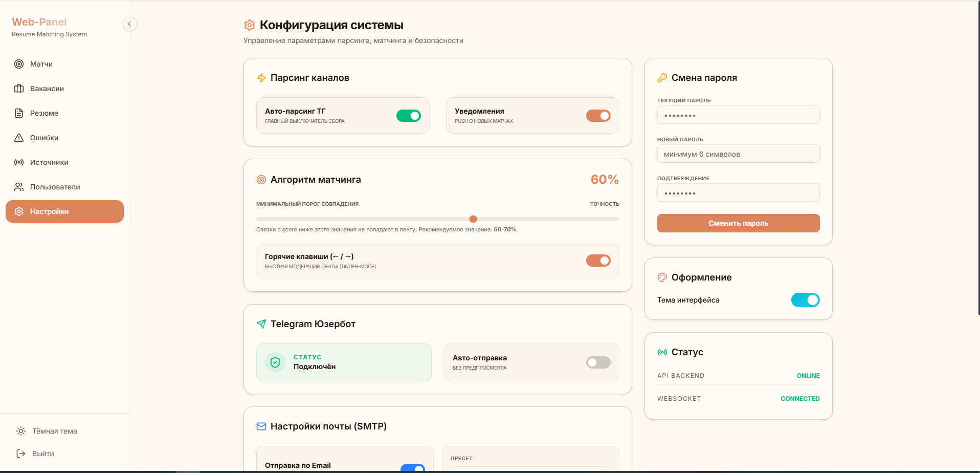Click the lightning icon beside Парсинг каналов
Image resolution: width=980 pixels, height=473 pixels.
tap(261, 78)
